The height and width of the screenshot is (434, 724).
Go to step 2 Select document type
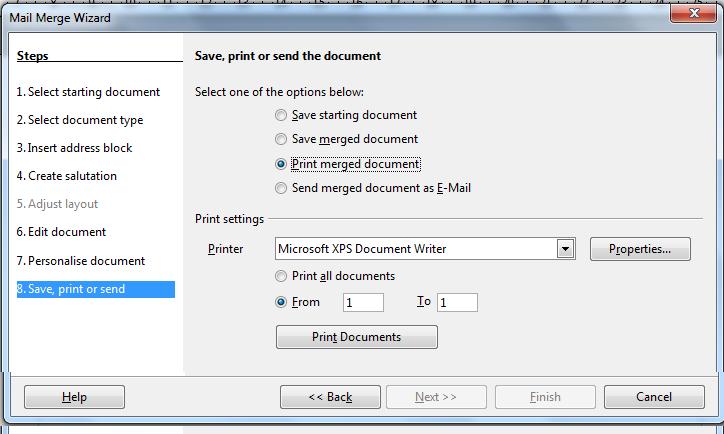pos(80,120)
